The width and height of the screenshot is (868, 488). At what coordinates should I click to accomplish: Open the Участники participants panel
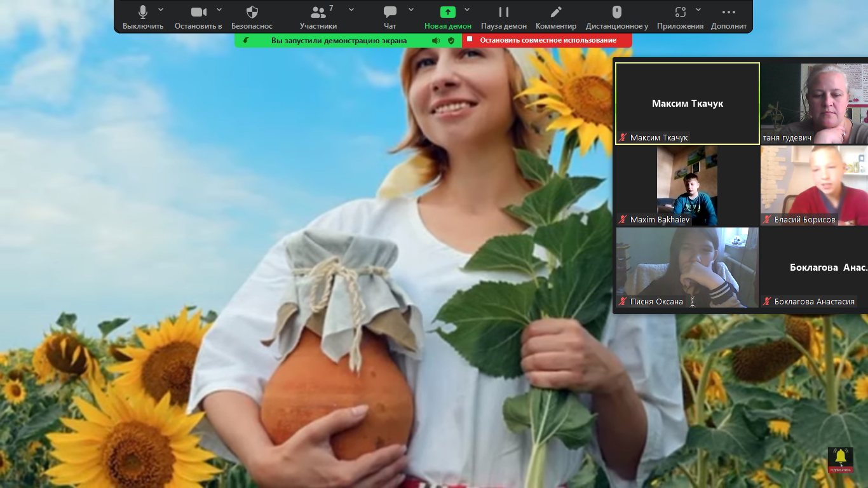[x=318, y=12]
